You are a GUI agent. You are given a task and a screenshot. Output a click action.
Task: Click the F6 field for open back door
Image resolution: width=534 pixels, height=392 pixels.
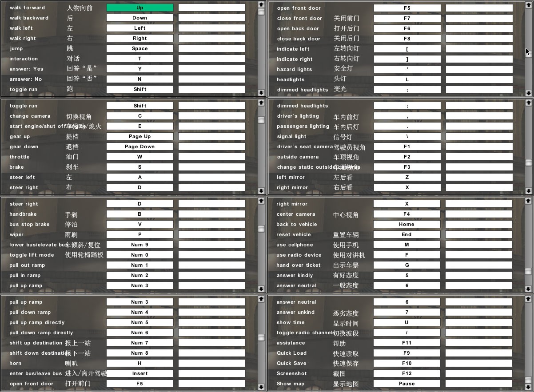click(407, 28)
